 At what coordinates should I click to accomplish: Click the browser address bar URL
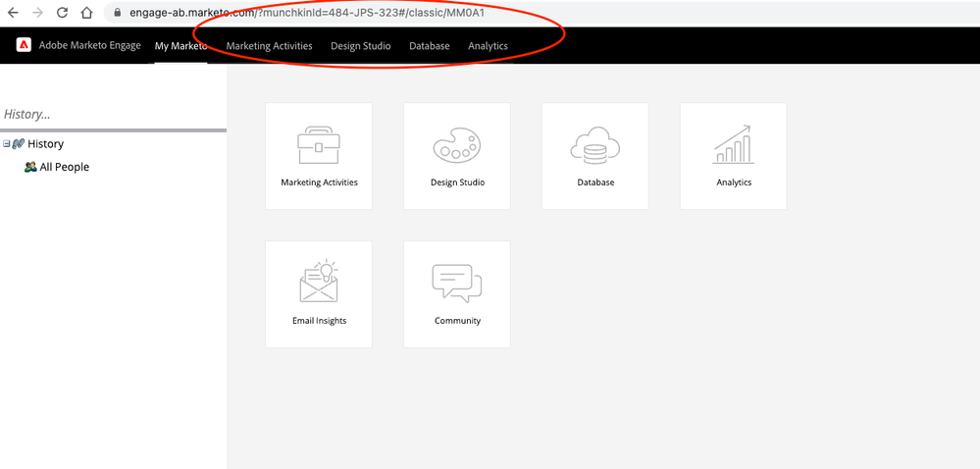[307, 13]
